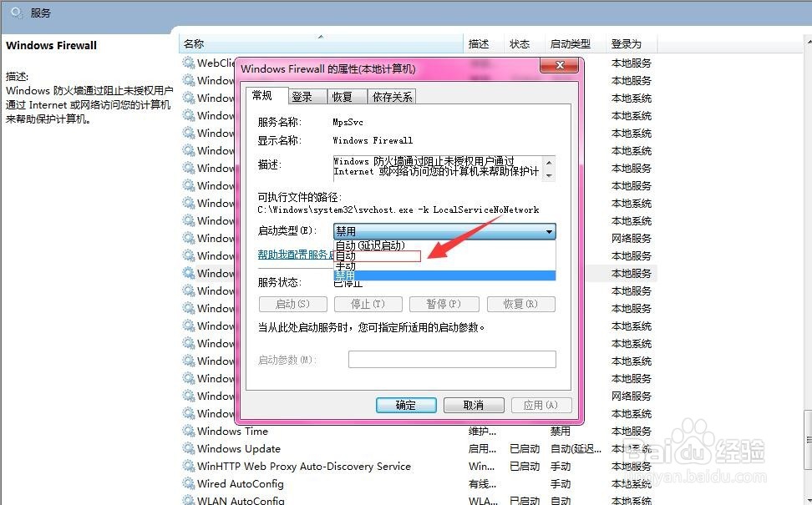812x505 pixels.
Task: Click the 启动(S) Start service button
Action: [x=292, y=304]
